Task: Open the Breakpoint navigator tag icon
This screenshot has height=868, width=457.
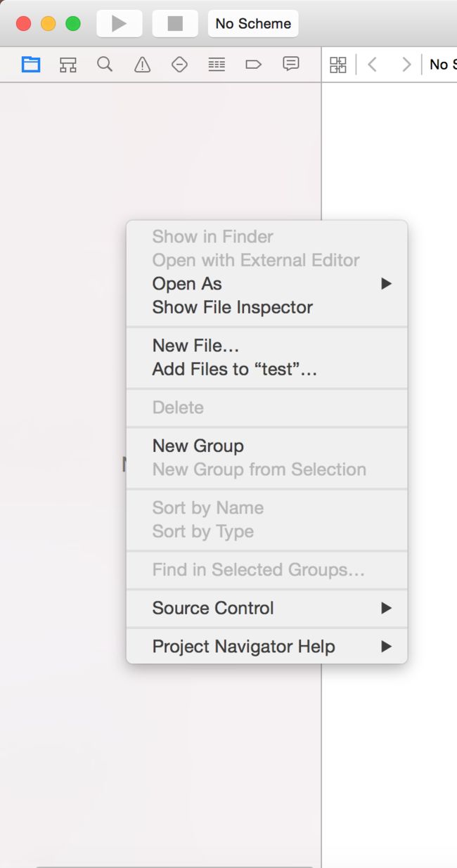Action: pyautogui.click(x=254, y=65)
